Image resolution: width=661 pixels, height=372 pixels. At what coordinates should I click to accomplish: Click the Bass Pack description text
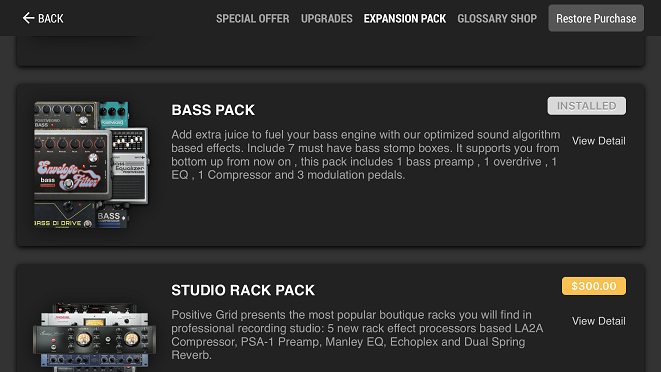click(x=365, y=155)
